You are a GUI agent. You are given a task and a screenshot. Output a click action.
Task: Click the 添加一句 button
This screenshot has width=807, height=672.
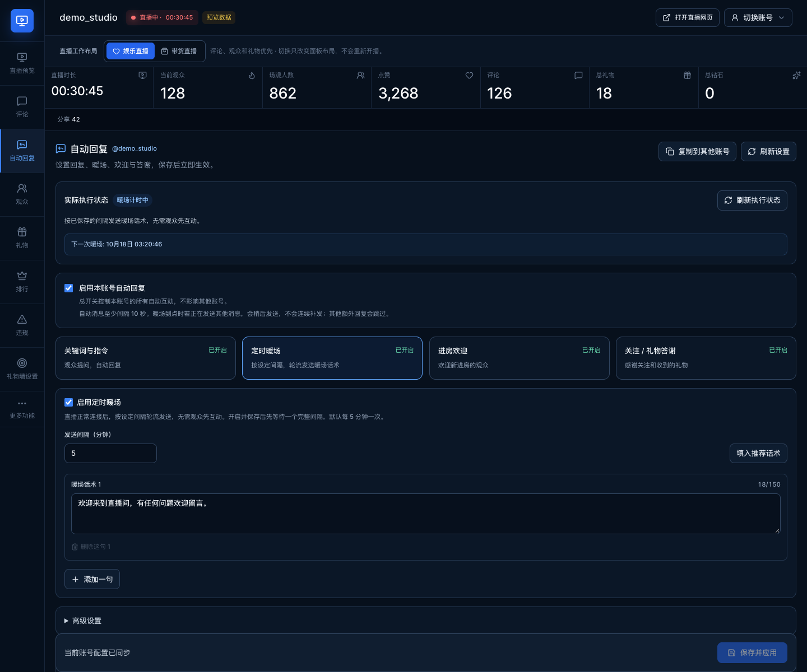[x=92, y=579]
